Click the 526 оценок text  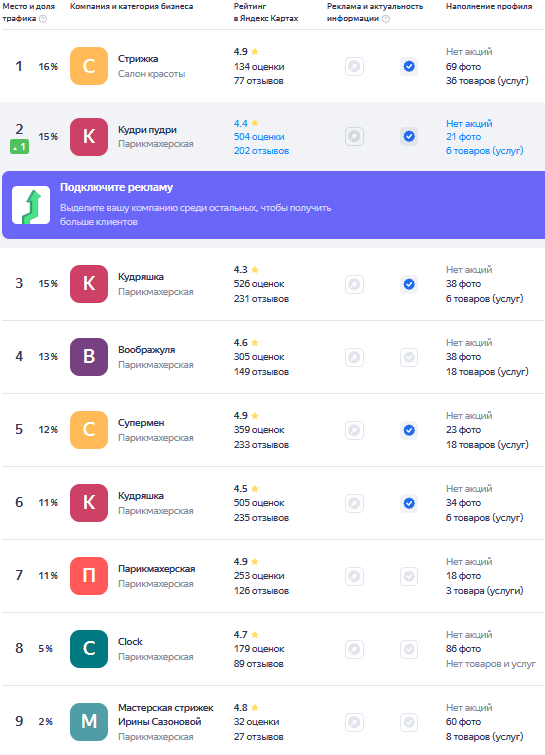259,284
